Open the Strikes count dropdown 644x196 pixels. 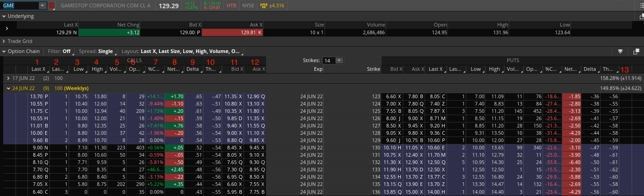point(339,60)
